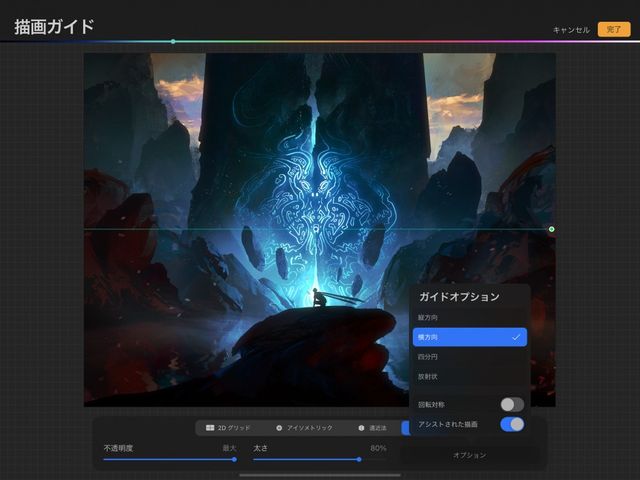Click the isometric guide icon
The height and width of the screenshot is (480, 640).
coord(279,428)
